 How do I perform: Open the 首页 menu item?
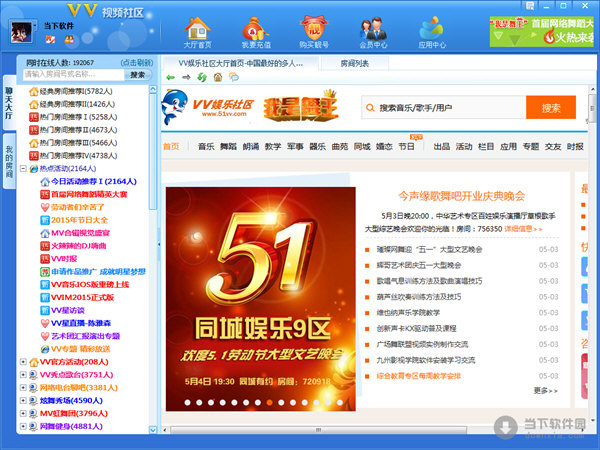(171, 146)
